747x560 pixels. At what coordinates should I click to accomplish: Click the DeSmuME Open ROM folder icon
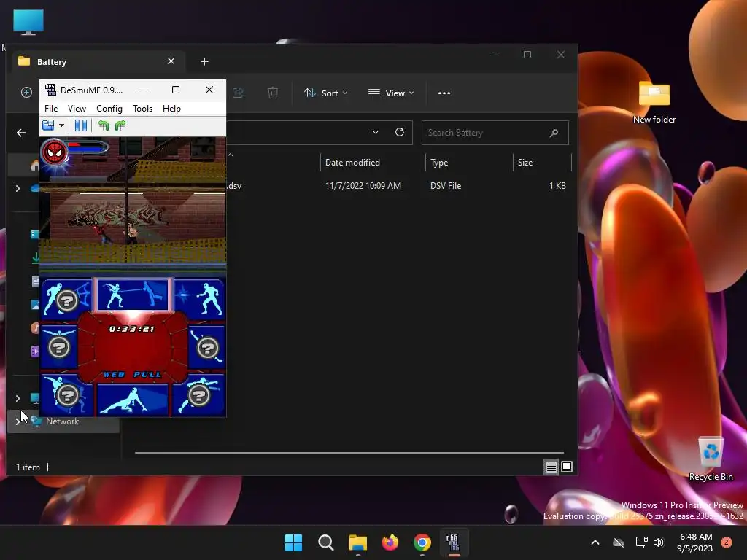(48, 125)
